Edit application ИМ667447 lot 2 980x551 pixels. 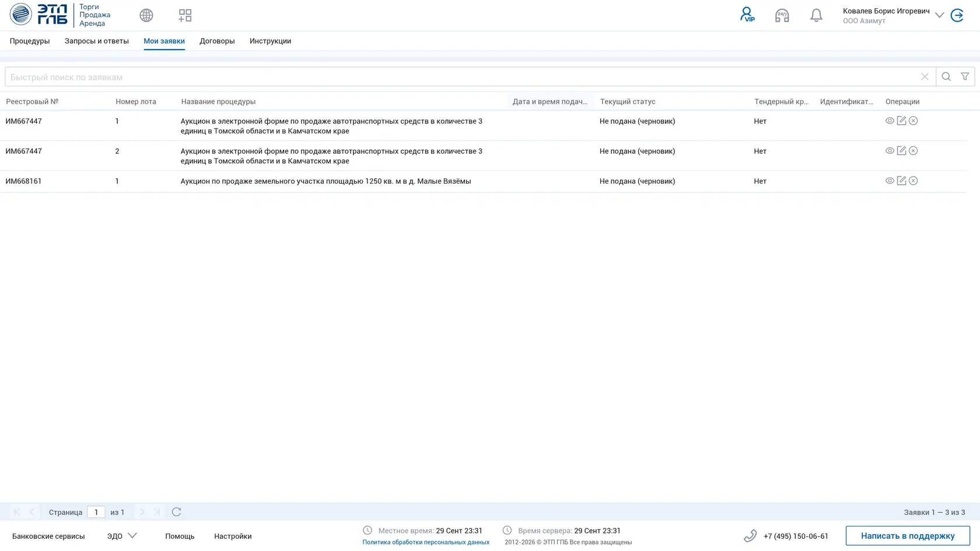pyautogui.click(x=901, y=150)
